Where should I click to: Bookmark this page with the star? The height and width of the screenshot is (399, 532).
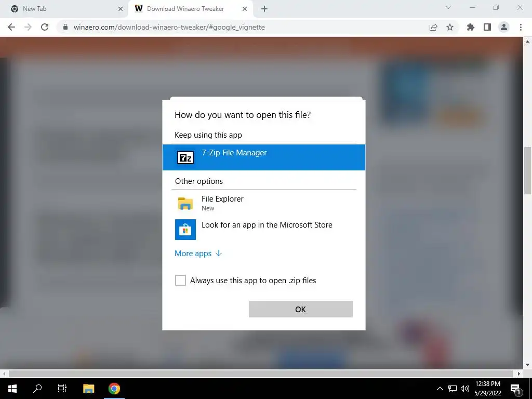[x=450, y=27]
